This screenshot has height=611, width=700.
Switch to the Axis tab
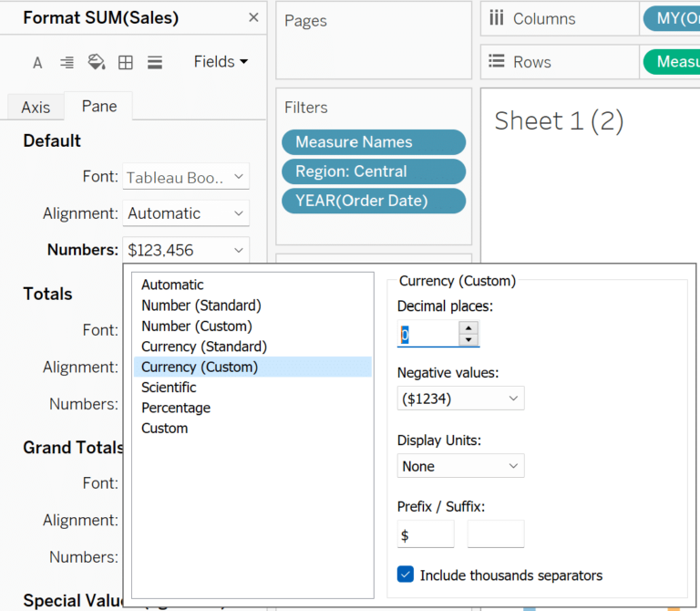36,108
